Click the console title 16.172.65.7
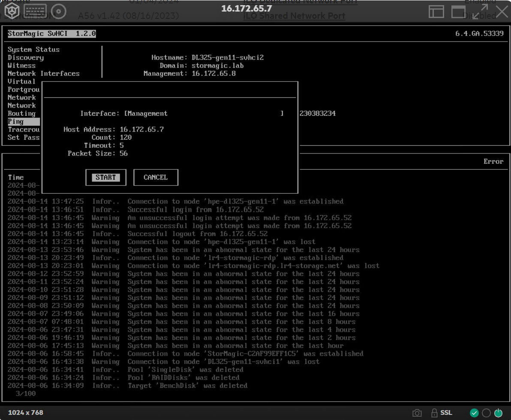The height and width of the screenshot is (420, 511). tap(246, 9)
